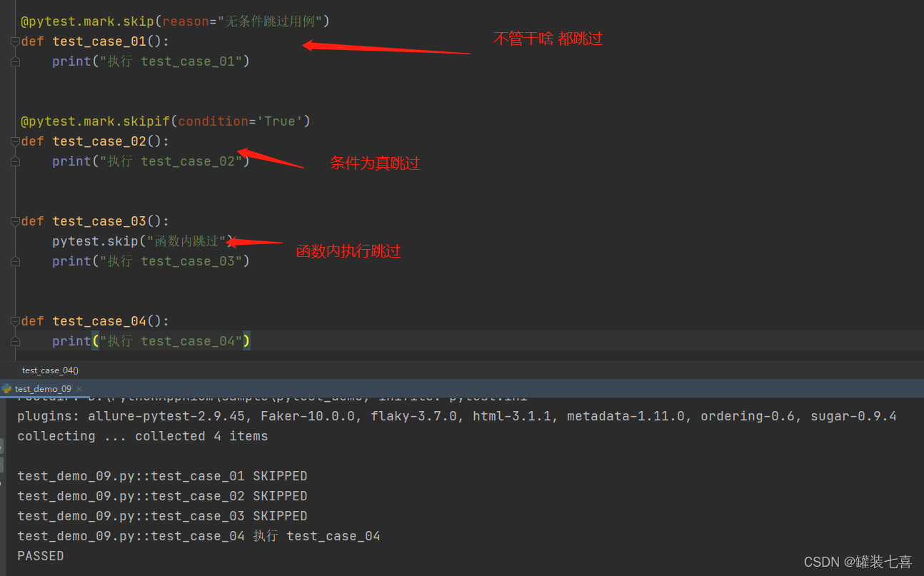This screenshot has width=924, height=576.
Task: Click output line test_case_04 执行 test_case_04
Action: [199, 536]
